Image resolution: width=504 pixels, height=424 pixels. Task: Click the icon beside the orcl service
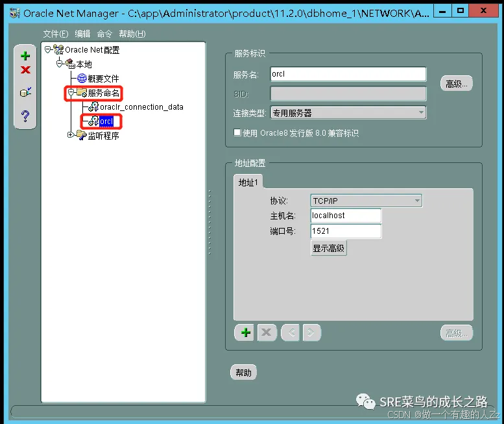pyautogui.click(x=93, y=121)
